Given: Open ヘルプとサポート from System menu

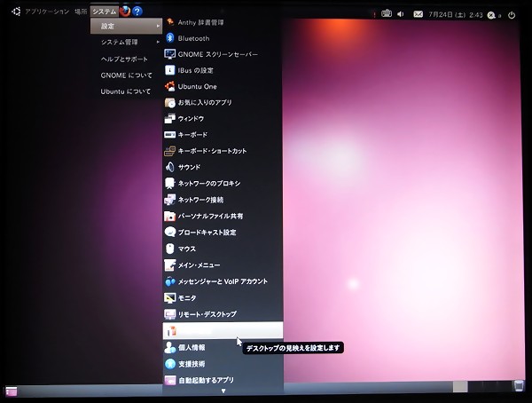Looking at the screenshot, I should point(126,59).
